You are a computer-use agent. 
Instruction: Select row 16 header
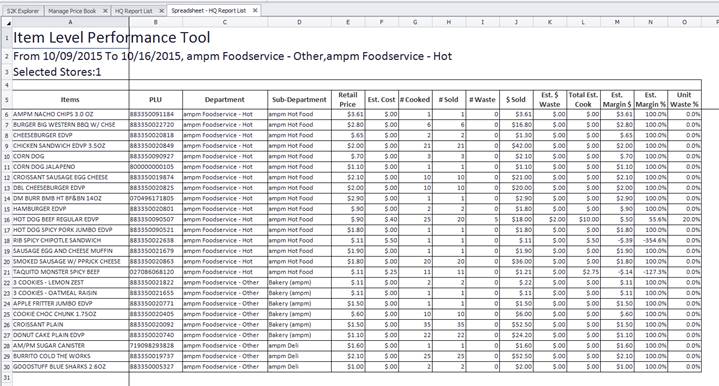[x=6, y=220]
